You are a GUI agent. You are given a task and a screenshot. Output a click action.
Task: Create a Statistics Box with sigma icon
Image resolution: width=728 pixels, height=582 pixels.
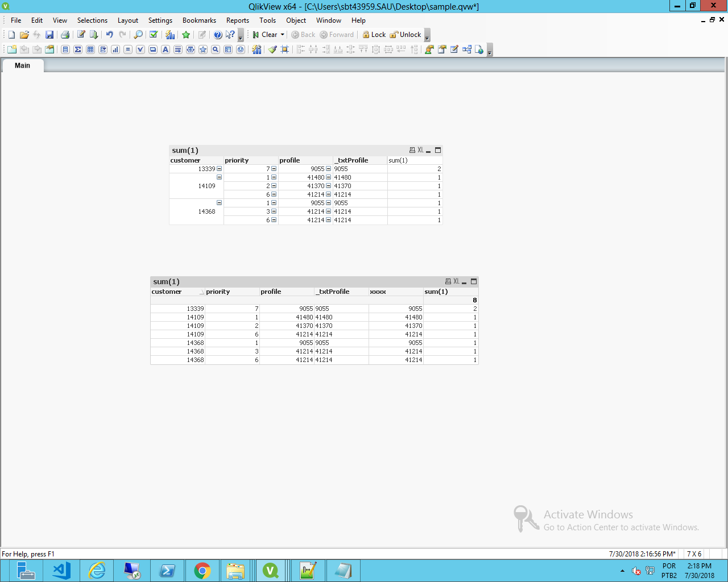coord(78,49)
